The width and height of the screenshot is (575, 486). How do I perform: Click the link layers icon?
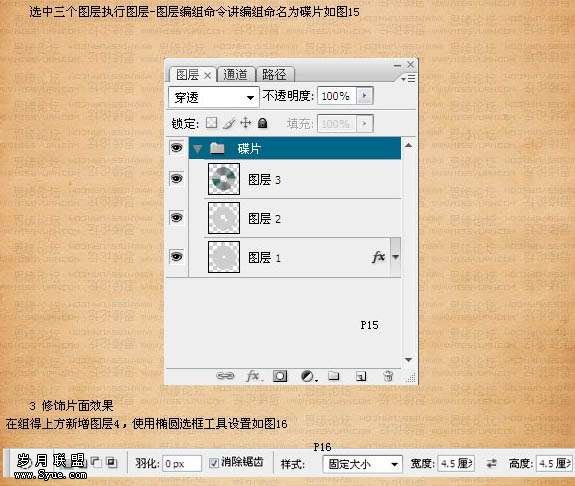click(225, 376)
